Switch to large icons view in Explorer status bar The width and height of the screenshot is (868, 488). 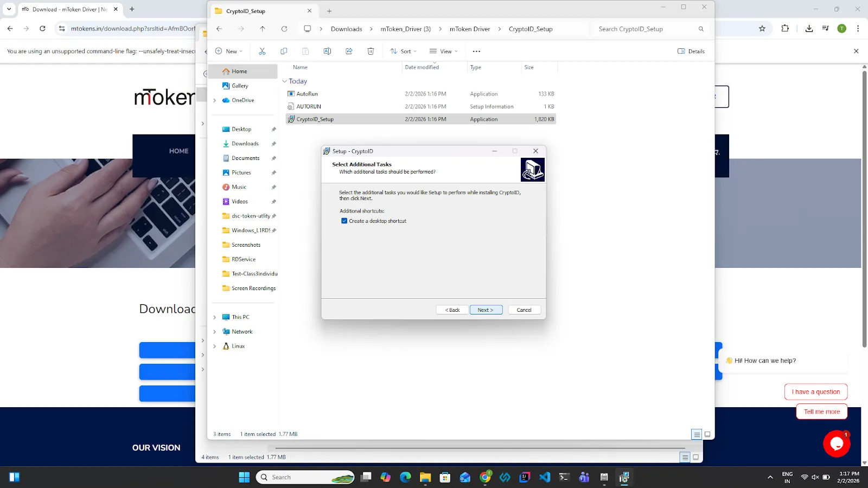tap(707, 434)
